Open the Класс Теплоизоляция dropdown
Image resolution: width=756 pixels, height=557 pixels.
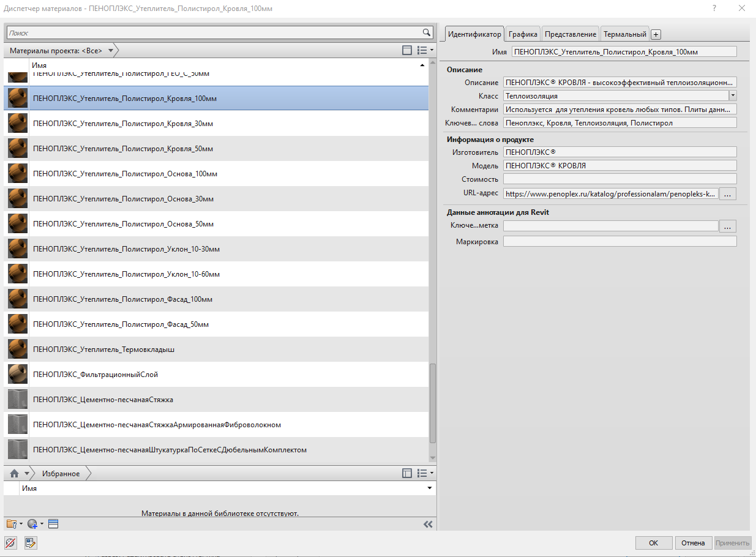[733, 95]
